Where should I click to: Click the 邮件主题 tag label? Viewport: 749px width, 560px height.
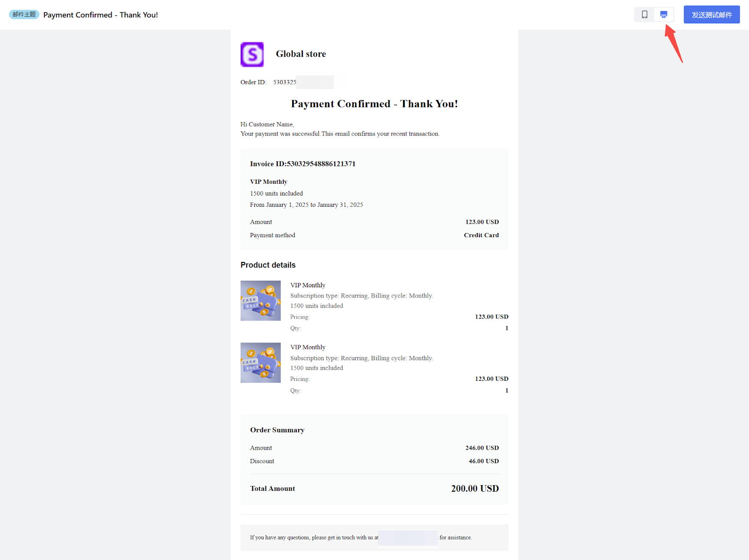pyautogui.click(x=24, y=15)
